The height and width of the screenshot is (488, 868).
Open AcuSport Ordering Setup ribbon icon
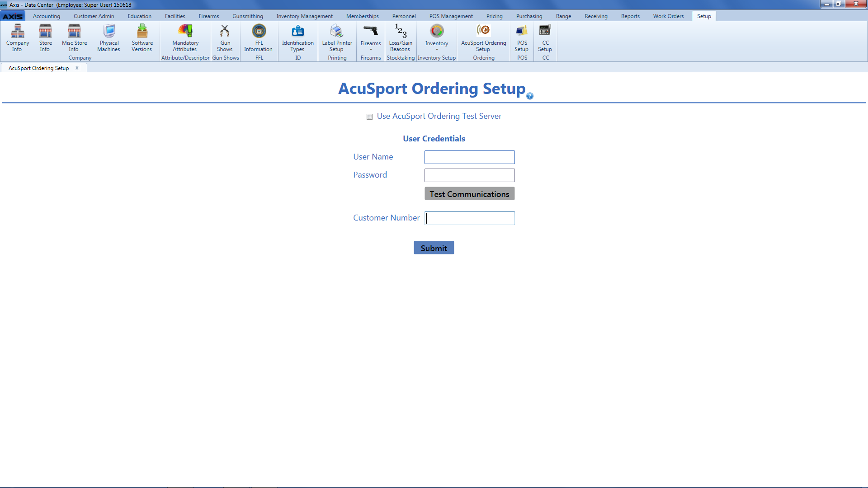click(x=483, y=38)
